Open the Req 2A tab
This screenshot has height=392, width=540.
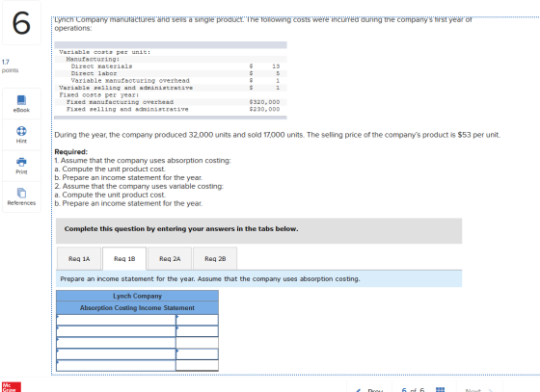pos(170,258)
